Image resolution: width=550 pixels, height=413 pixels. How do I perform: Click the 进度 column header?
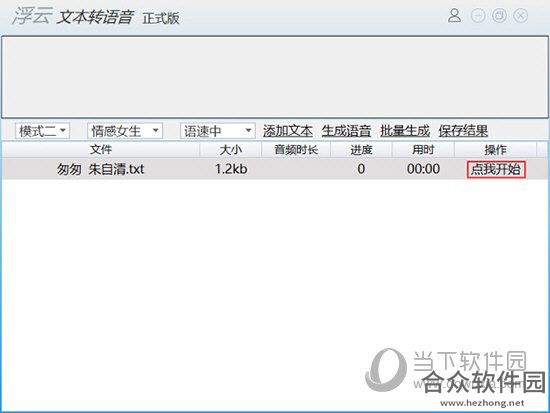pos(361,150)
